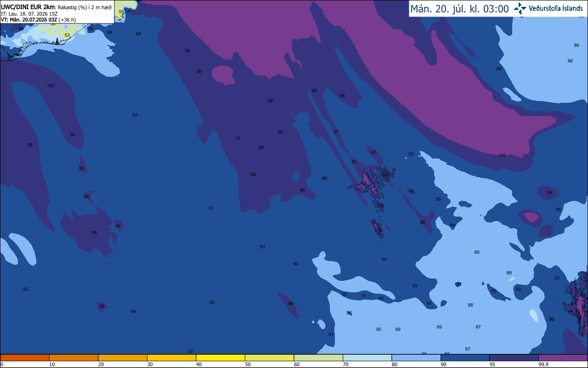The image size is (588, 368).
Task: Pick the dark blue 90–95 legend swatch
Action: point(465,357)
